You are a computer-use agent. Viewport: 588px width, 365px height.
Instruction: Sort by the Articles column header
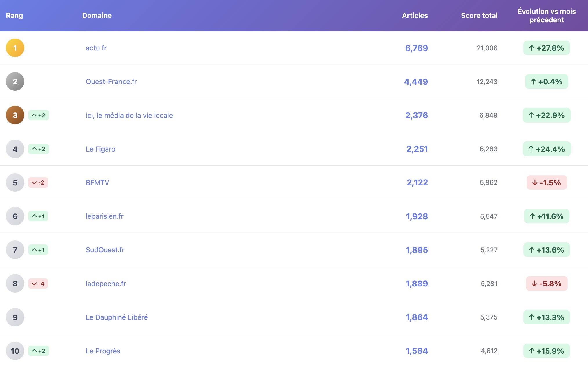click(415, 15)
